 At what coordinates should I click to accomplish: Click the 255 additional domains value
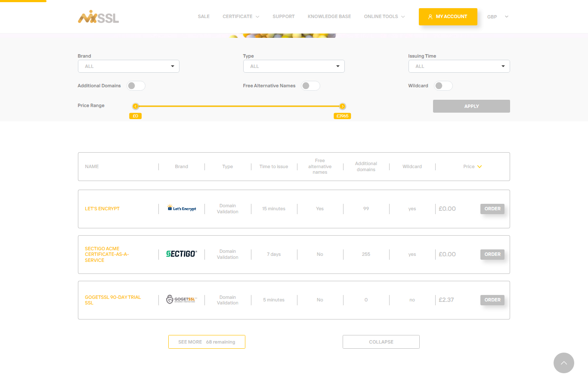[x=366, y=255]
